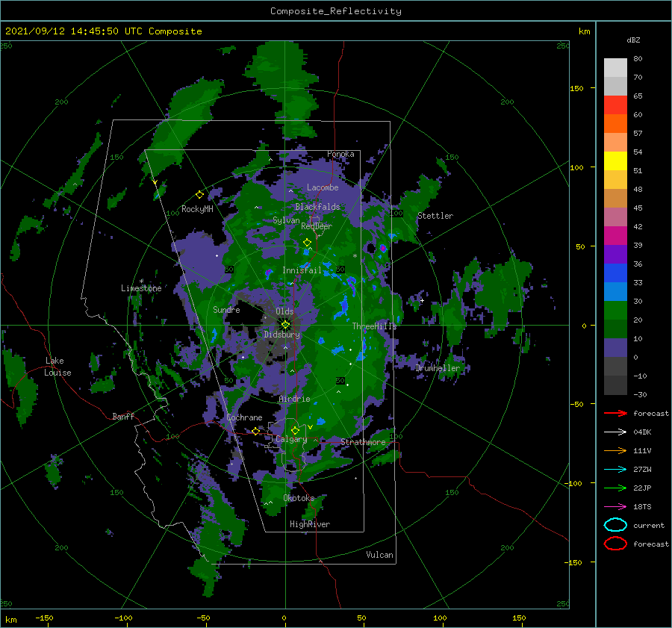Select the Sundre label
Screen dimensions: 672x628
(226, 309)
